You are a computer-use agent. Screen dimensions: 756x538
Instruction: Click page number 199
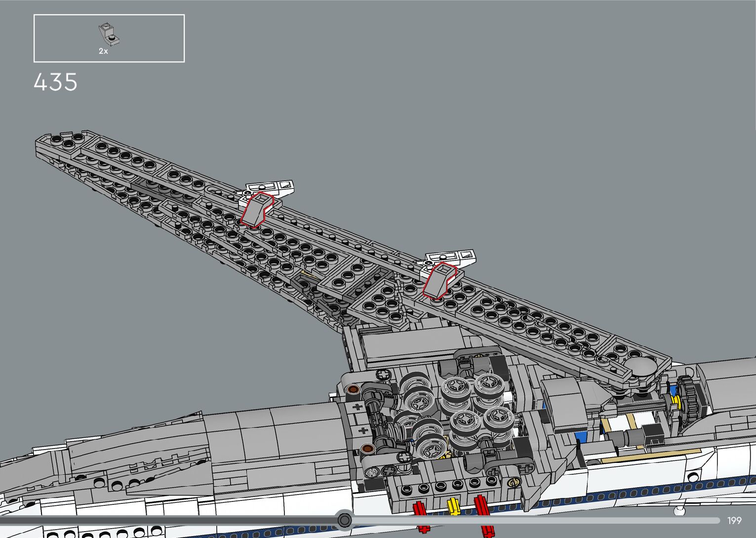point(734,520)
